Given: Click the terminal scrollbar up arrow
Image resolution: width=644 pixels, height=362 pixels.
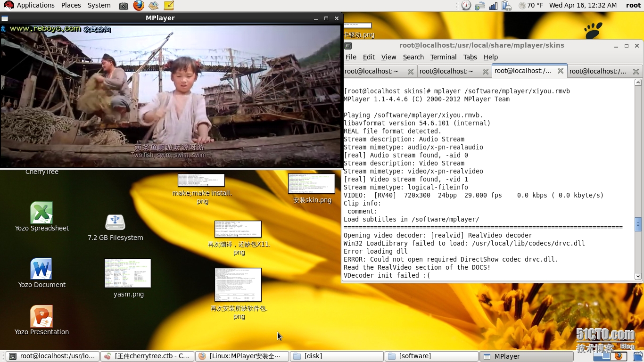Looking at the screenshot, I should point(638,82).
